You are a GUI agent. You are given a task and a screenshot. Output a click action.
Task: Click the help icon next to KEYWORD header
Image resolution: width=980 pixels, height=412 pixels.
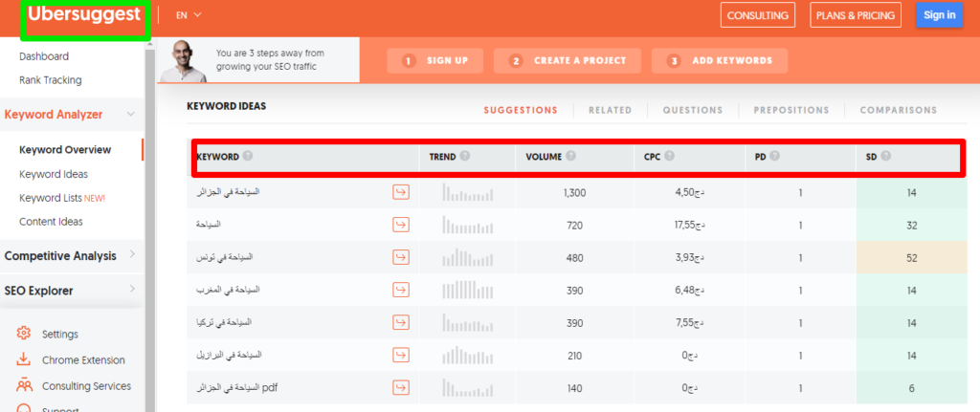248,156
